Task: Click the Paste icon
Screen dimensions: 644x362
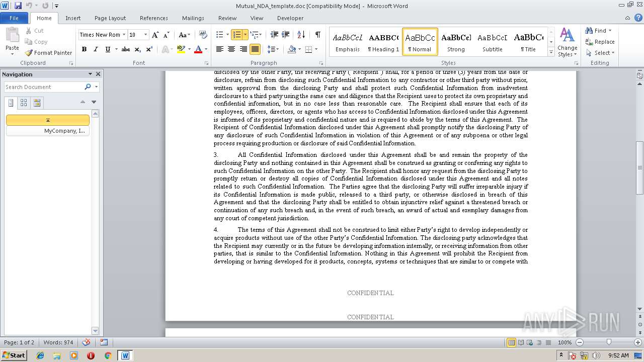Action: coord(12,36)
